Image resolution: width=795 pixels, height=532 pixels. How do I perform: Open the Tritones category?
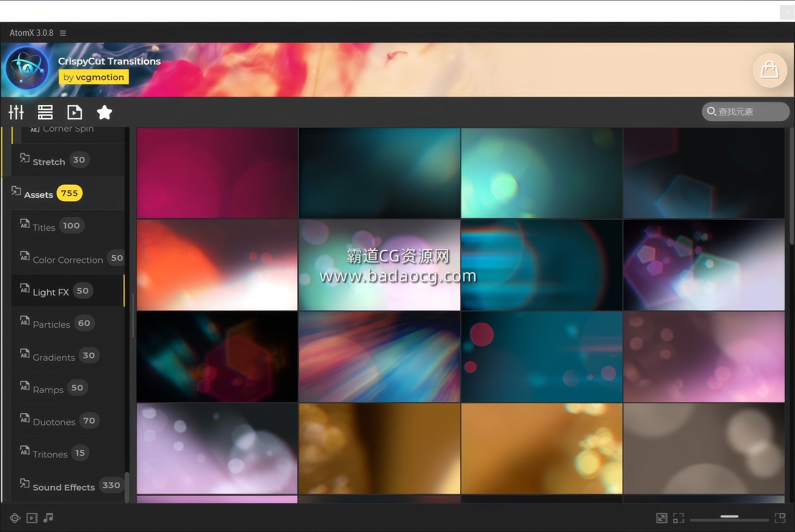click(68, 453)
